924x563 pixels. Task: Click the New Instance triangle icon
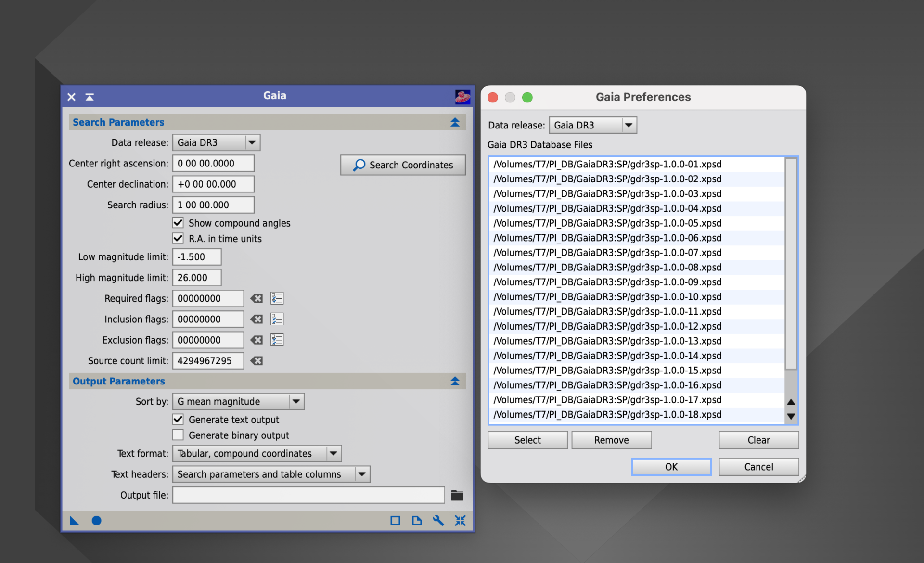[75, 521]
